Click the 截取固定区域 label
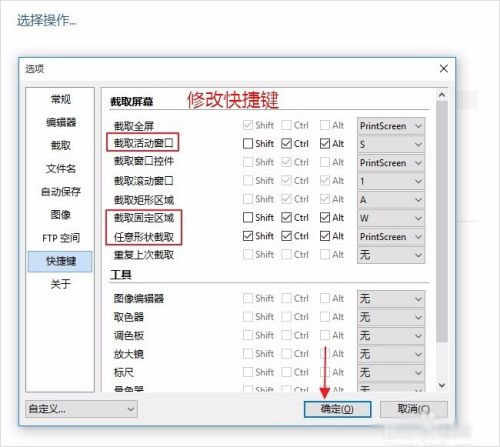 pyautogui.click(x=144, y=218)
